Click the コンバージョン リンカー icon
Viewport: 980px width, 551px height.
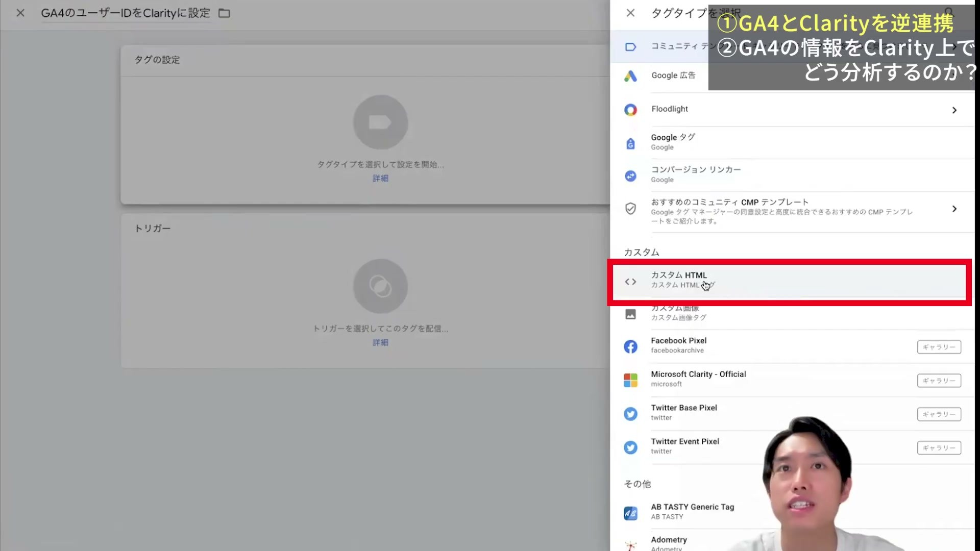coord(631,176)
